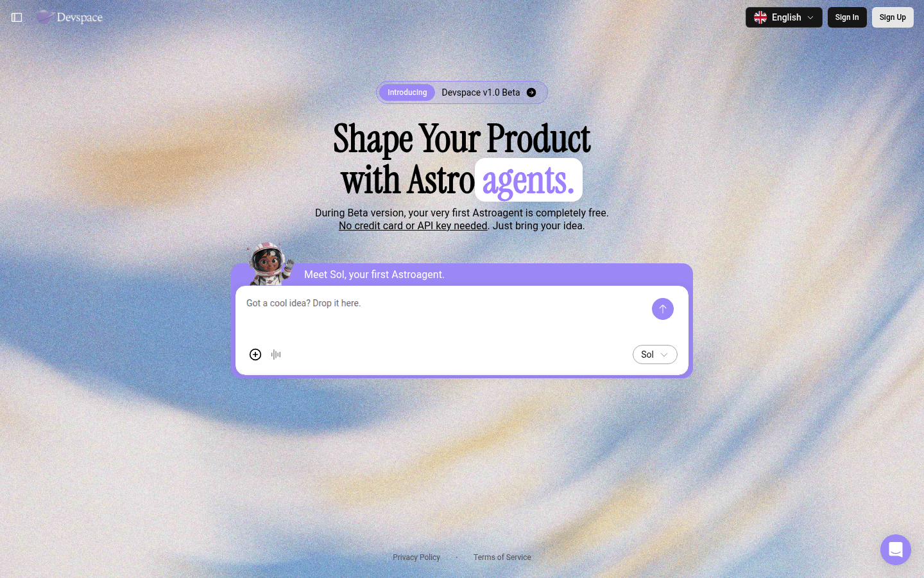Click the UK flag icon
Image resolution: width=924 pixels, height=578 pixels.
click(x=760, y=17)
